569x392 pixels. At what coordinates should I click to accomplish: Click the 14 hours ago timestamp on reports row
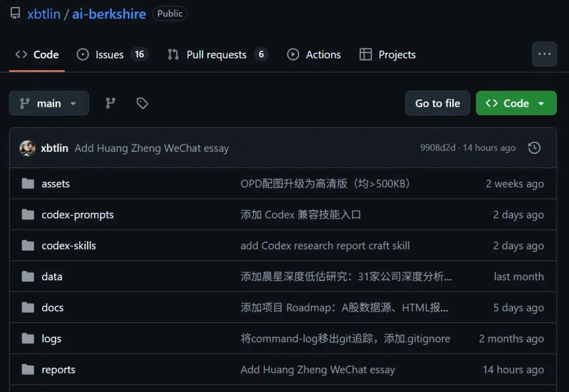(x=513, y=370)
